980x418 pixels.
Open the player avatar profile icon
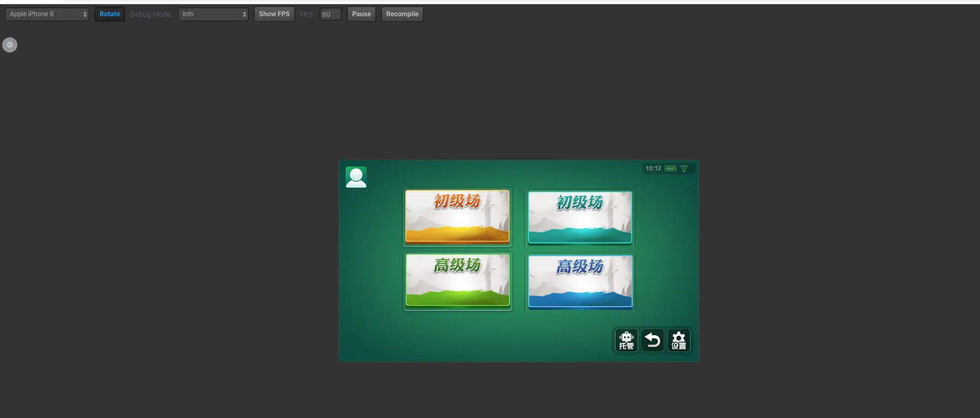coord(356,177)
